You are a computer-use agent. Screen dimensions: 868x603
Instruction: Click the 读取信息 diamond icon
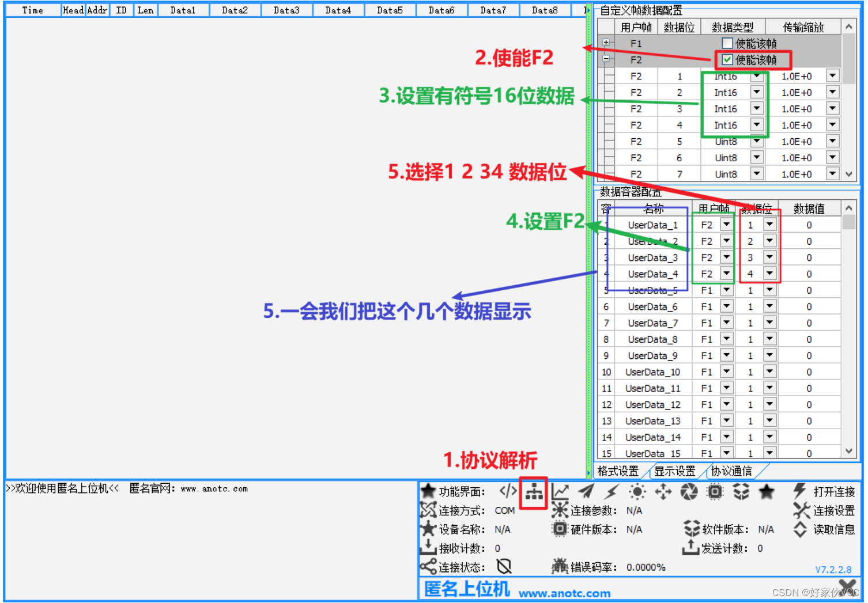pyautogui.click(x=801, y=529)
